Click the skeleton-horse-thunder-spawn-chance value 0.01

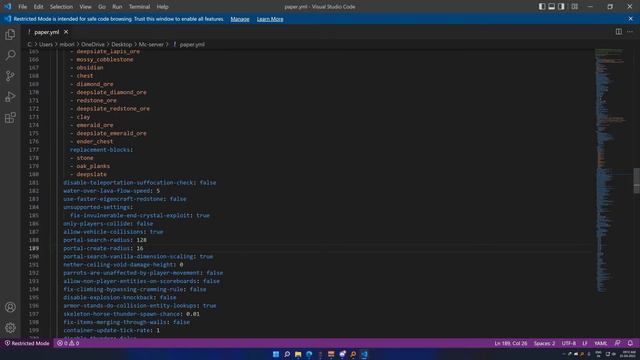click(193, 314)
